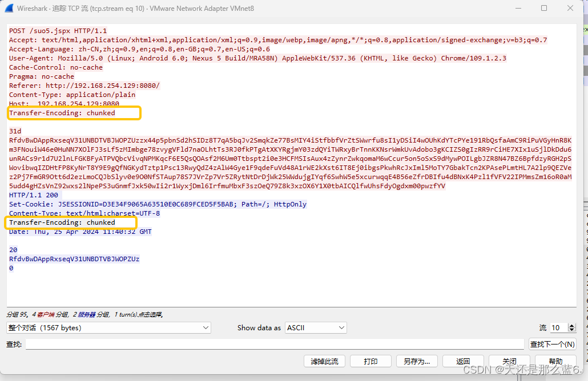This screenshot has height=381, width=588.
Task: Open the Show data as ASCII dropdown
Action: (316, 327)
